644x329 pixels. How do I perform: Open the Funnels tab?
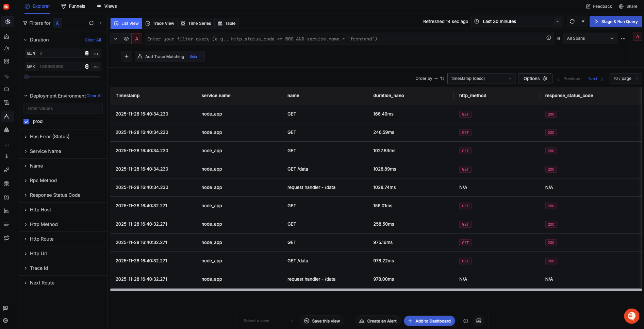(x=73, y=6)
